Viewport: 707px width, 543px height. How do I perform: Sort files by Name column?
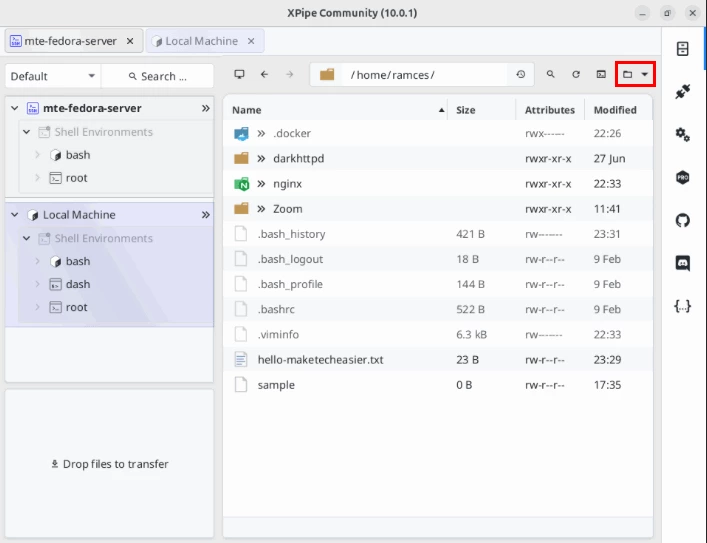tap(335, 110)
